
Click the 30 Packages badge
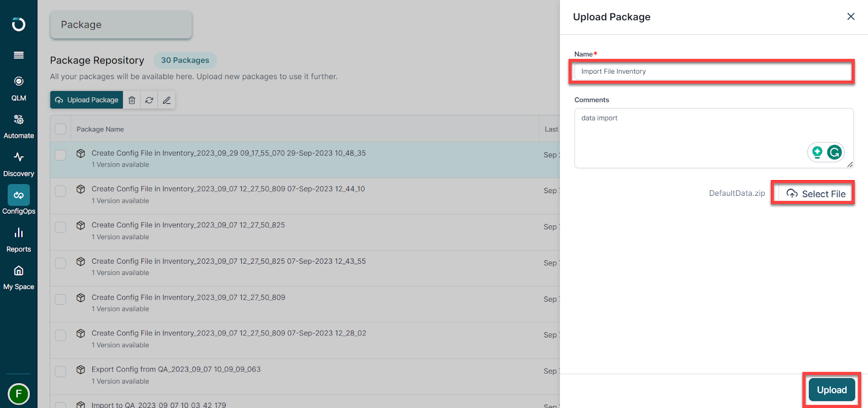coord(185,60)
